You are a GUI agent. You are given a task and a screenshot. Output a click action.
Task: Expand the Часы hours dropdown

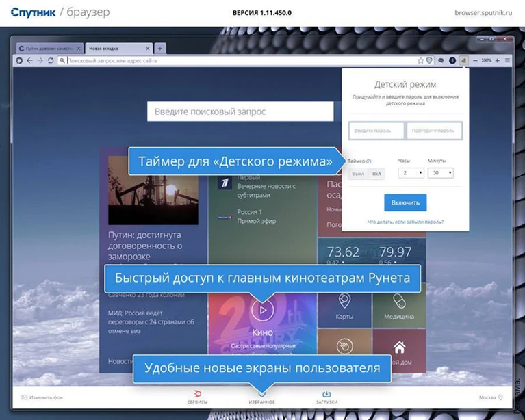tap(411, 173)
